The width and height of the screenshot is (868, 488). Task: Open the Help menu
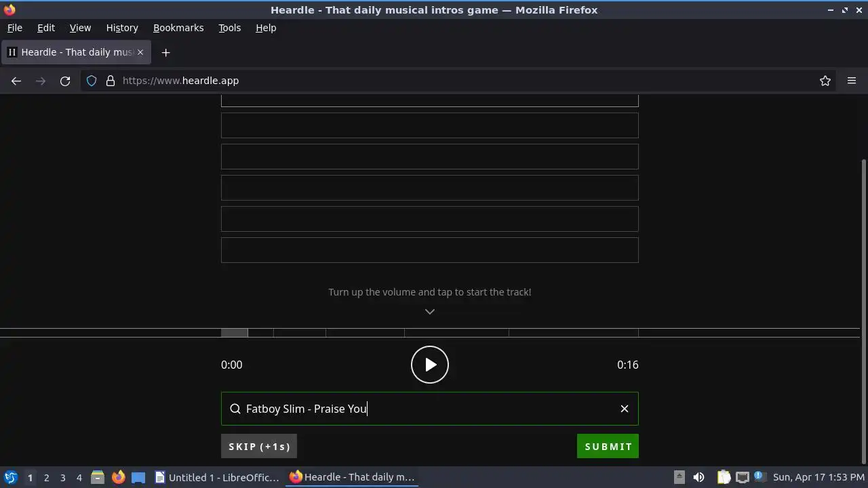266,28
